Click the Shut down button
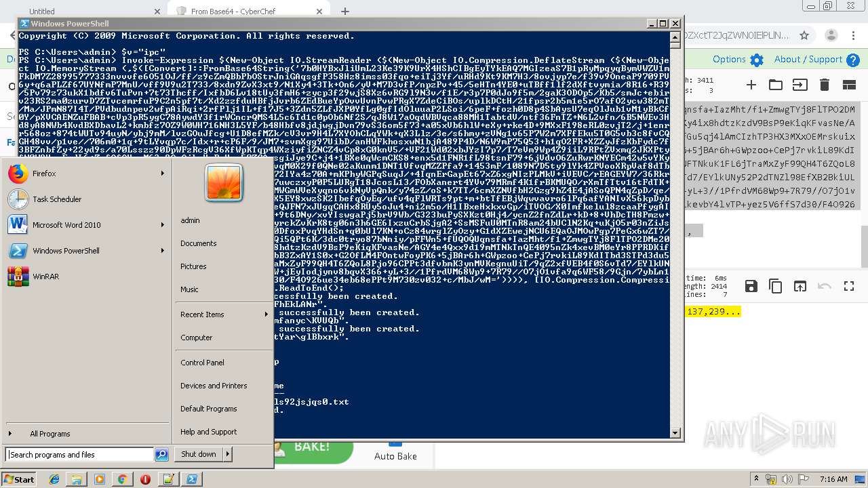Viewport: 868px width, 488px height. (199, 454)
